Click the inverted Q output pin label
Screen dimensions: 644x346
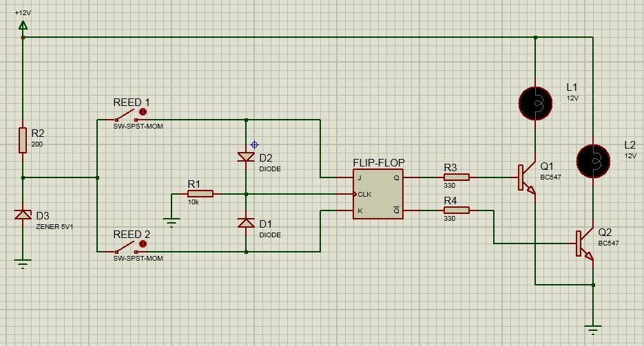pos(396,210)
